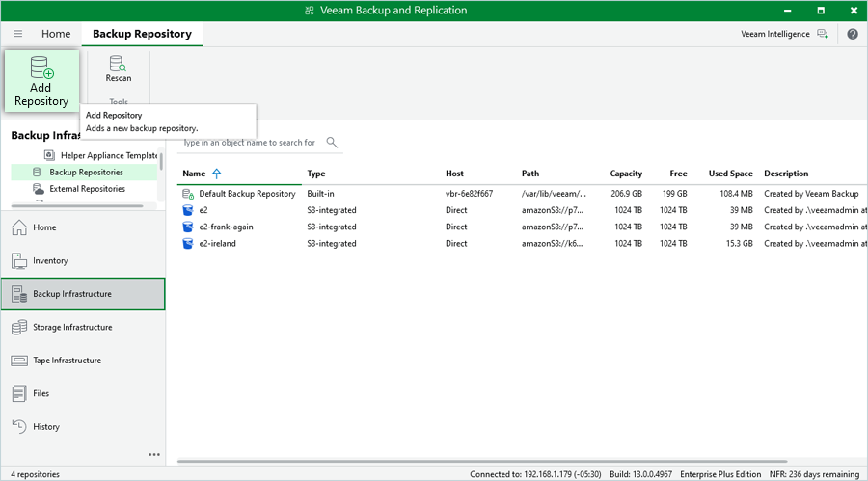Click the Rescan repository icon

tap(118, 65)
